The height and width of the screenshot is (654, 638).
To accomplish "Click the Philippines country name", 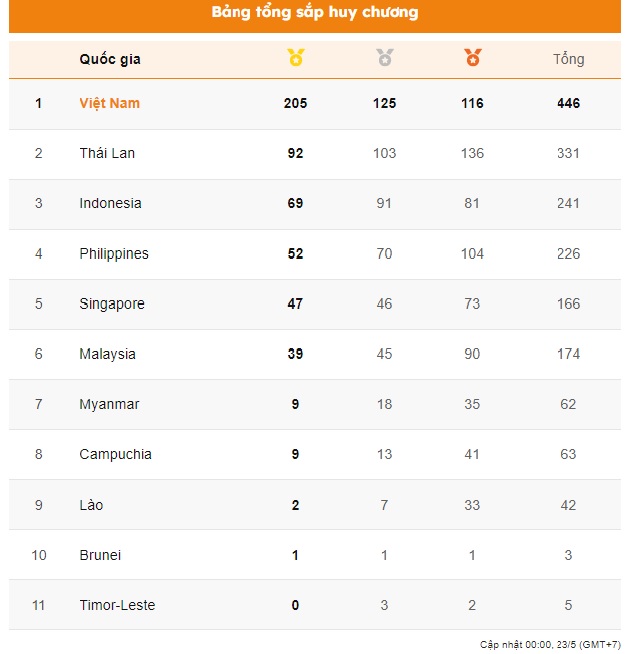I will [x=114, y=254].
